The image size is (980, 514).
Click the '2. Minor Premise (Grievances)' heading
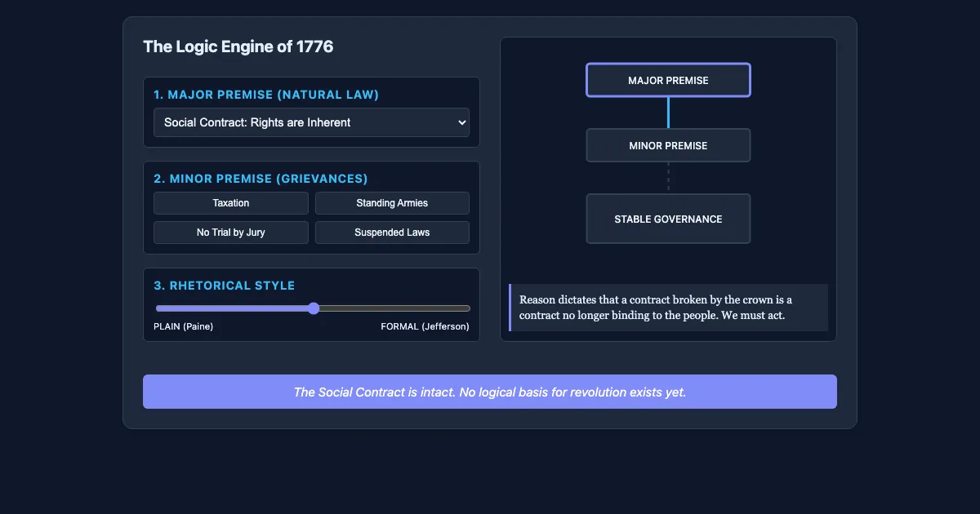(261, 179)
